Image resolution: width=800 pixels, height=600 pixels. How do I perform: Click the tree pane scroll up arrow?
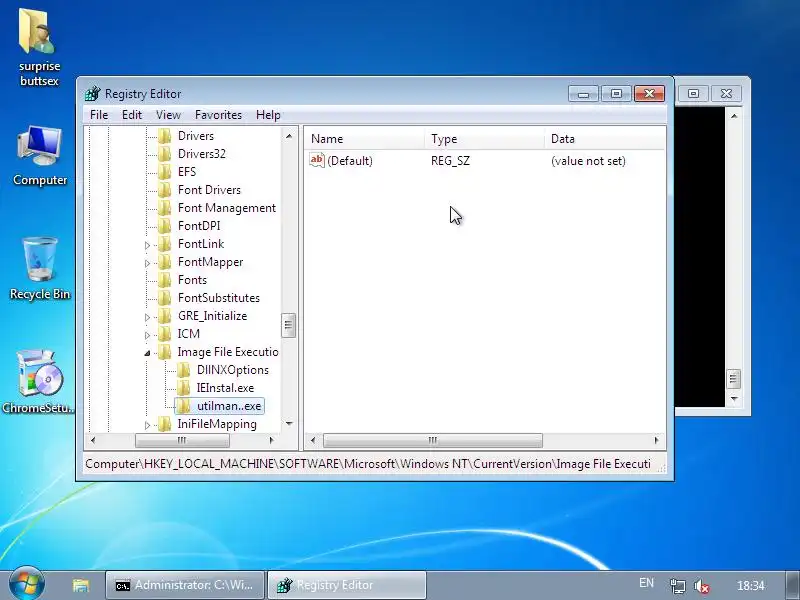(289, 136)
